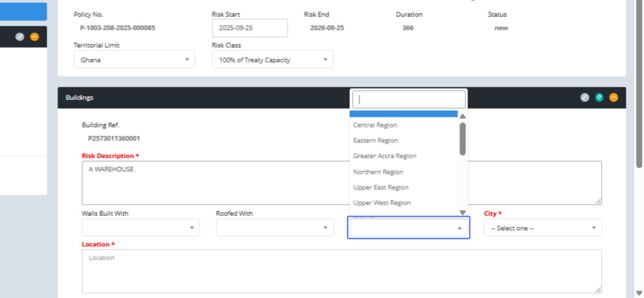The width and height of the screenshot is (644, 298).
Task: Click the Buildings panel expand/fullscreen icon
Action: pyautogui.click(x=585, y=98)
